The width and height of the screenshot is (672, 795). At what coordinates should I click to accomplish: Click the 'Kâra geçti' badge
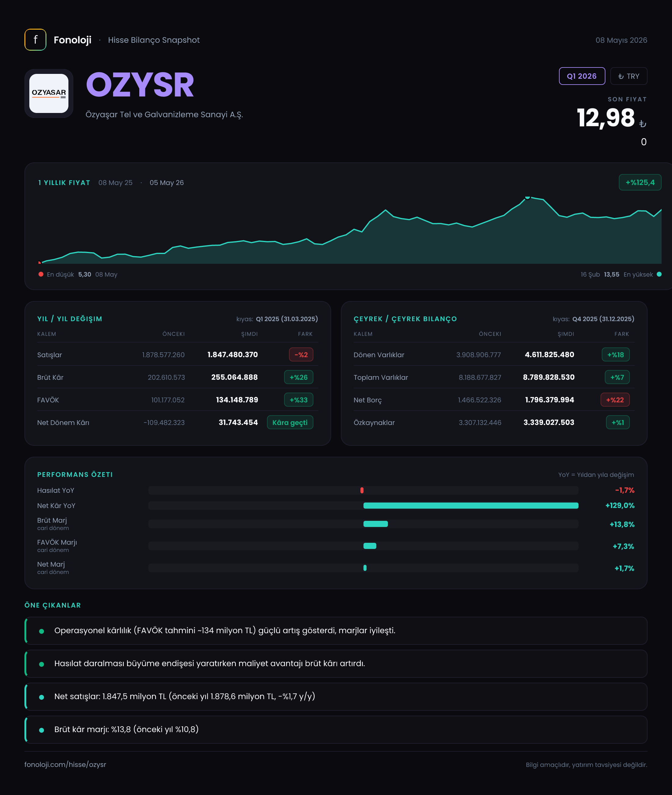point(290,422)
